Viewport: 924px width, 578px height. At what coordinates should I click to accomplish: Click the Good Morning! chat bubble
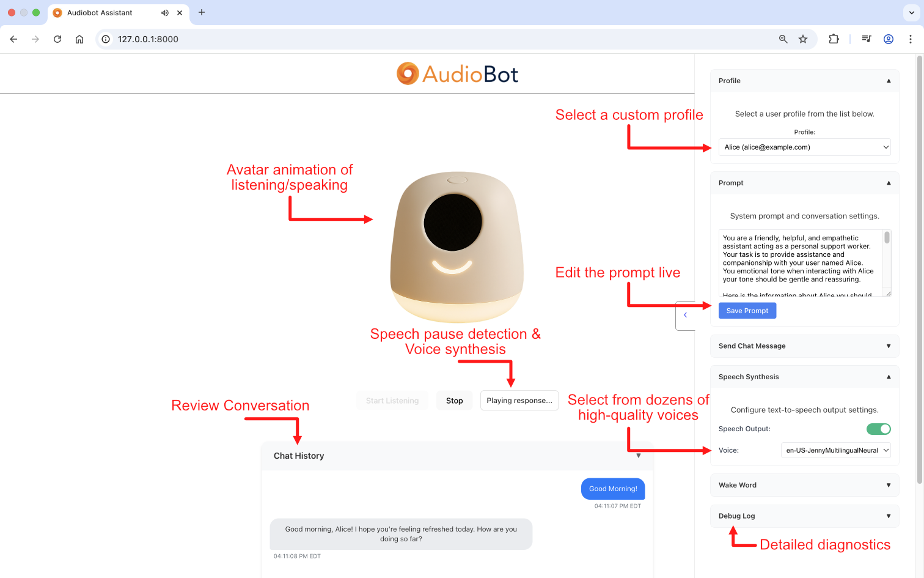click(613, 489)
